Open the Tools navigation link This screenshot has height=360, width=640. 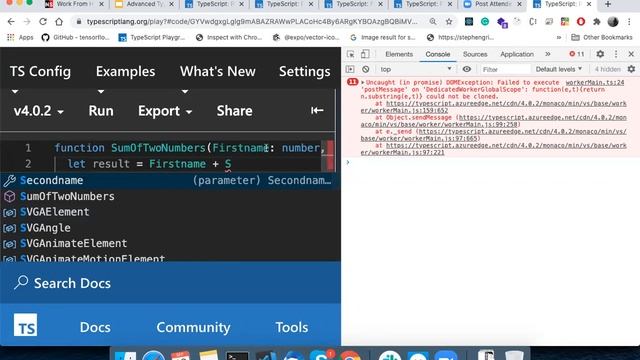click(291, 327)
